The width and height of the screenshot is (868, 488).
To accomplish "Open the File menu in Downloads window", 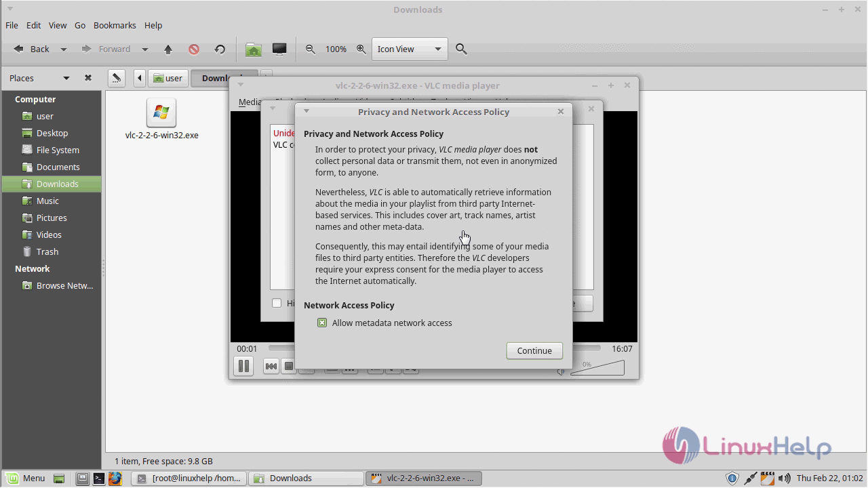I will [12, 25].
